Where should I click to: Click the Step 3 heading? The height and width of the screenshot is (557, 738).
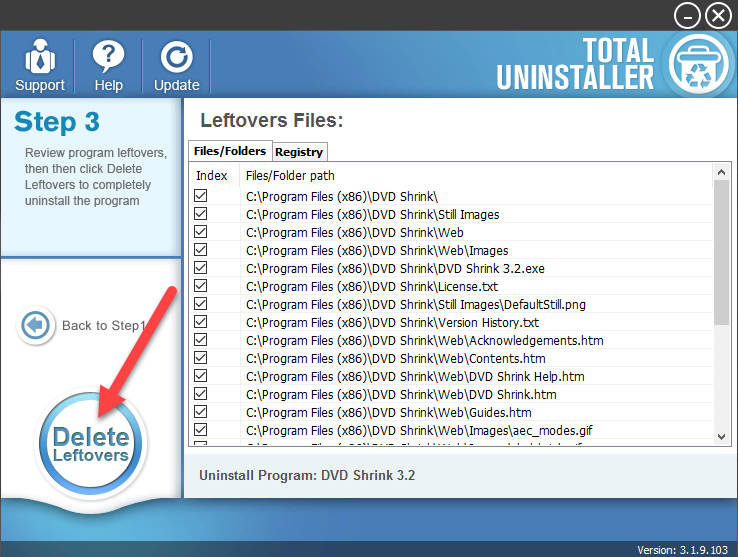click(57, 122)
